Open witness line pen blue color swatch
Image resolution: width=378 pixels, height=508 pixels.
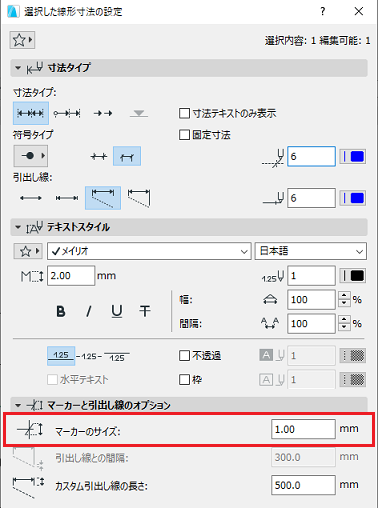(x=353, y=198)
